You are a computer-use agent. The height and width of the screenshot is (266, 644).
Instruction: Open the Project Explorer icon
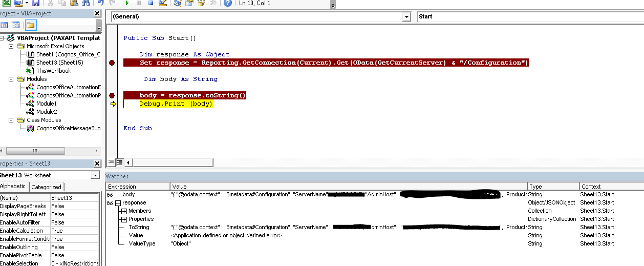[x=177, y=3]
